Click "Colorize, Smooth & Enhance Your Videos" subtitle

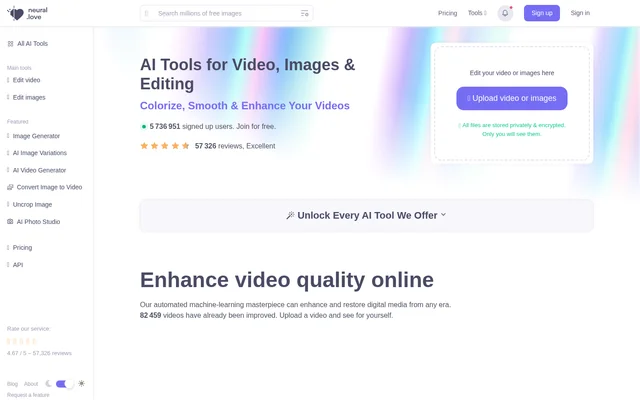coord(244,106)
